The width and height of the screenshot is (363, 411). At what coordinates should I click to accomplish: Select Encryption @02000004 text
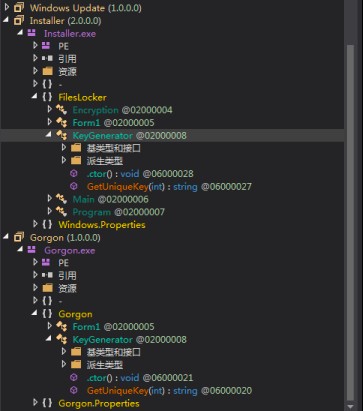(x=122, y=110)
